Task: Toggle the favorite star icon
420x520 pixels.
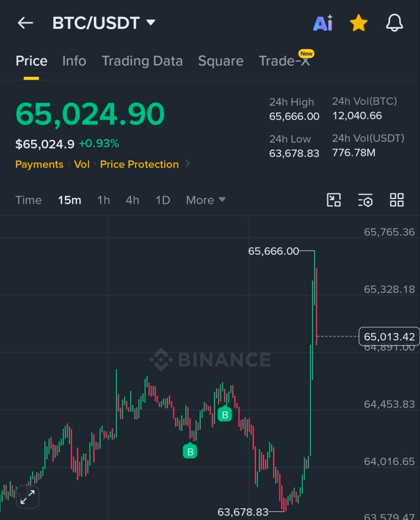Action: point(359,23)
